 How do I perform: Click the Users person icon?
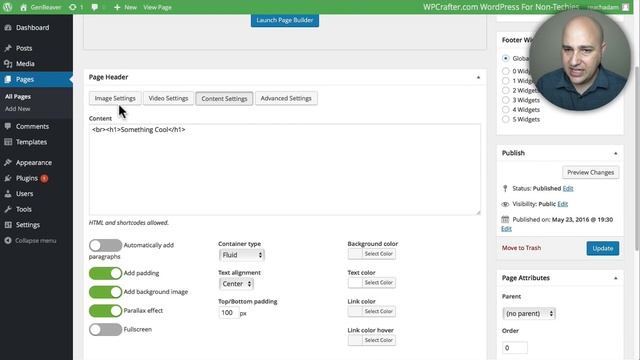point(8,194)
